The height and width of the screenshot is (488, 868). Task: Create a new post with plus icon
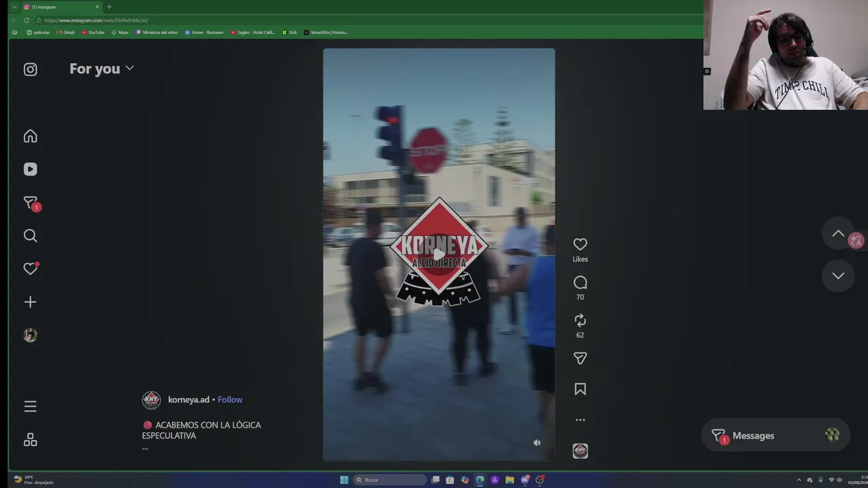[x=31, y=302]
